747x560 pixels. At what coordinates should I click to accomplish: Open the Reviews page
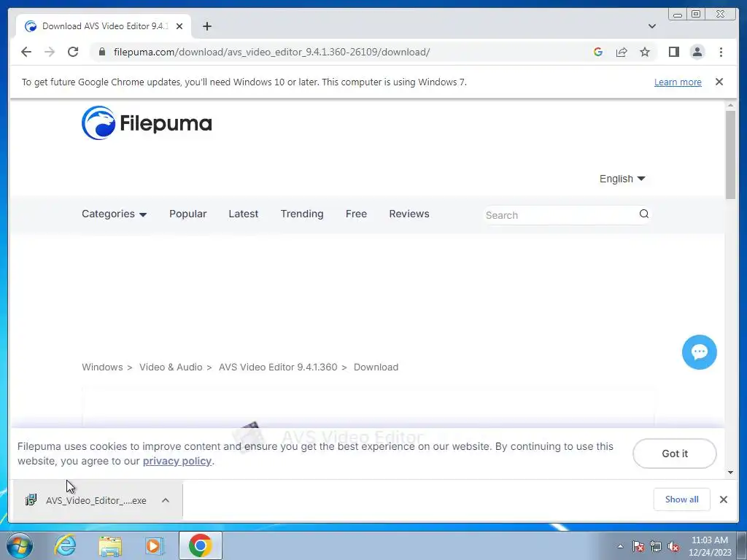point(409,214)
